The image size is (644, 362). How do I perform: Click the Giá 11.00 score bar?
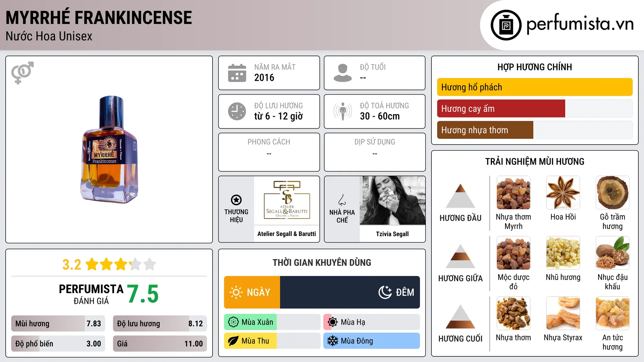[160, 344]
